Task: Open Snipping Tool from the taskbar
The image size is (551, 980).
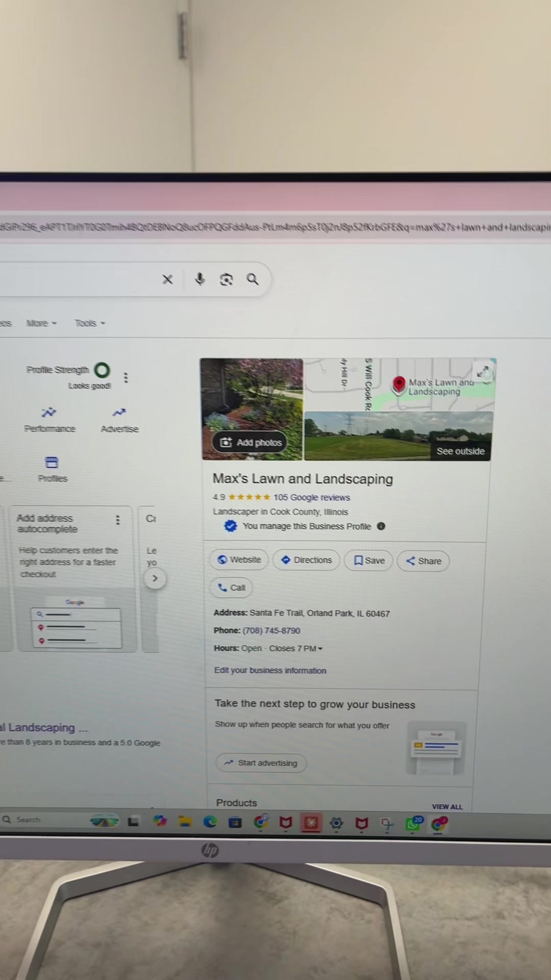Action: click(x=387, y=823)
